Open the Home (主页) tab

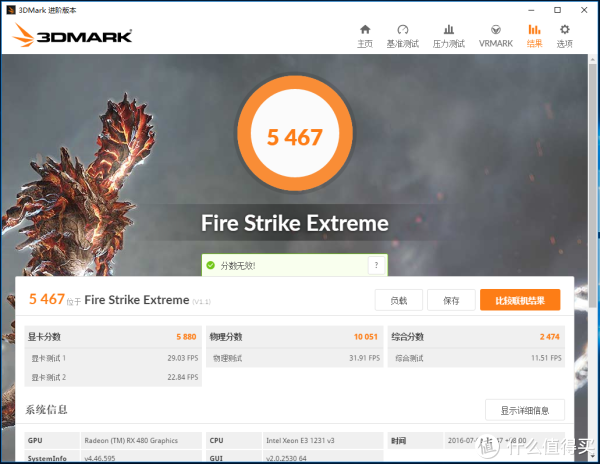point(365,36)
